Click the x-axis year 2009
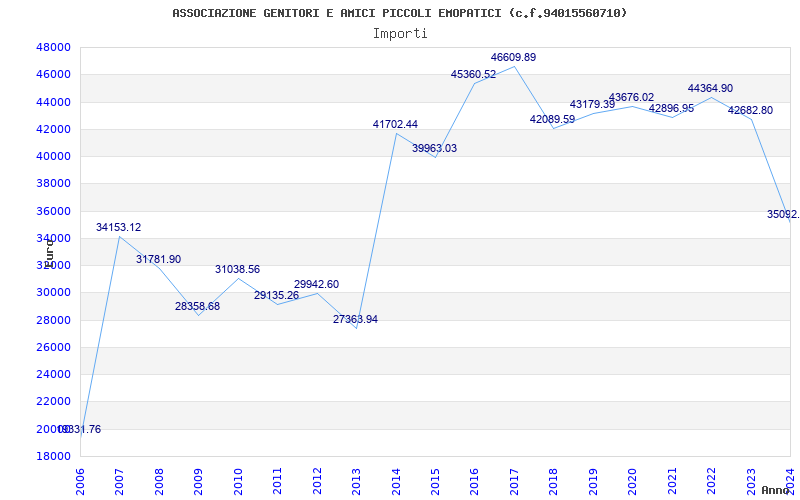The width and height of the screenshot is (800, 500). pyautogui.click(x=199, y=481)
